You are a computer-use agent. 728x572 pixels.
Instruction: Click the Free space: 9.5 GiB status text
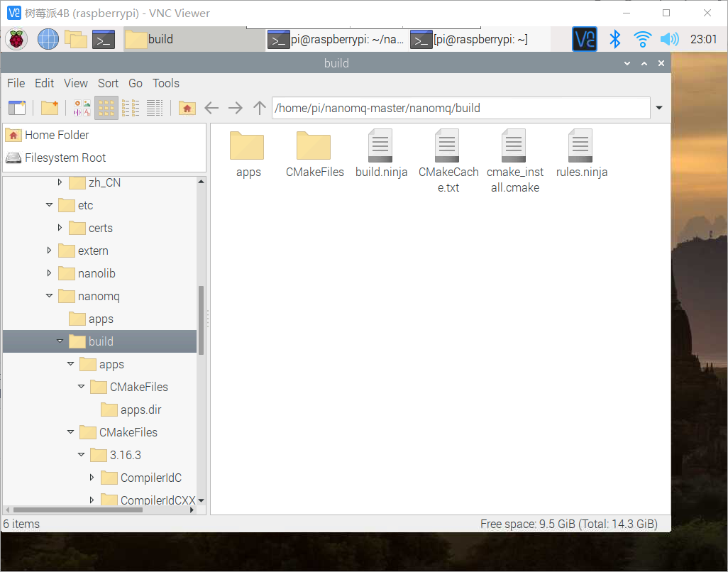tap(569, 524)
